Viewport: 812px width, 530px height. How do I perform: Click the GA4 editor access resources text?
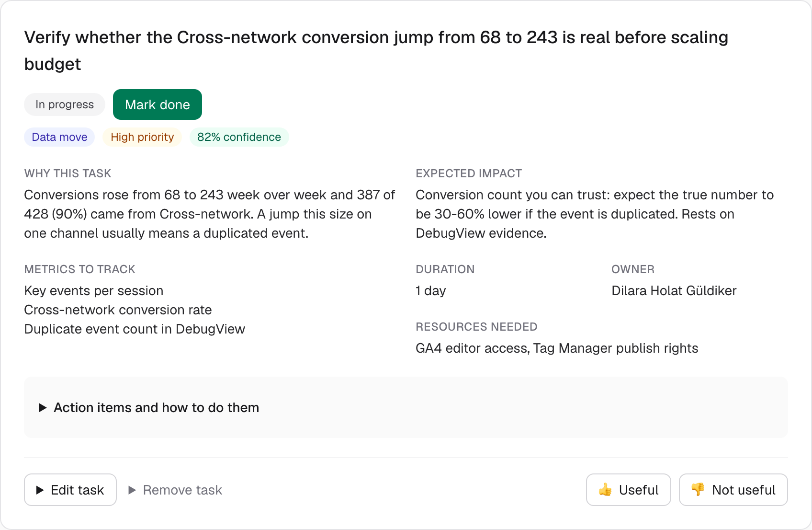click(557, 348)
